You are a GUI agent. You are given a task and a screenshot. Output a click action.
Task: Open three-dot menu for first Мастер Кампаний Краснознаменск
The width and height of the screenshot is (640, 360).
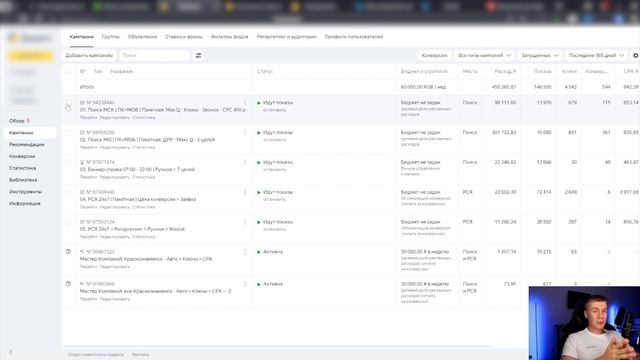click(x=245, y=252)
